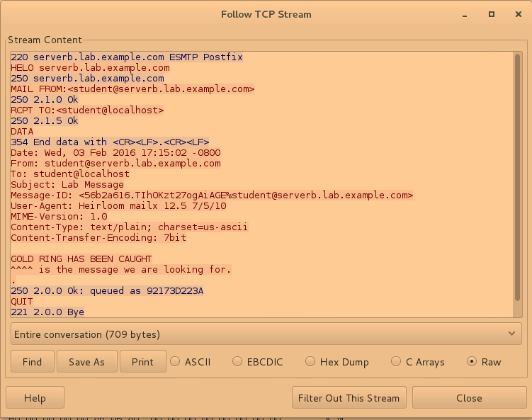Switch to Hex Dump view
Screen dimensions: 532x420
click(x=311, y=361)
